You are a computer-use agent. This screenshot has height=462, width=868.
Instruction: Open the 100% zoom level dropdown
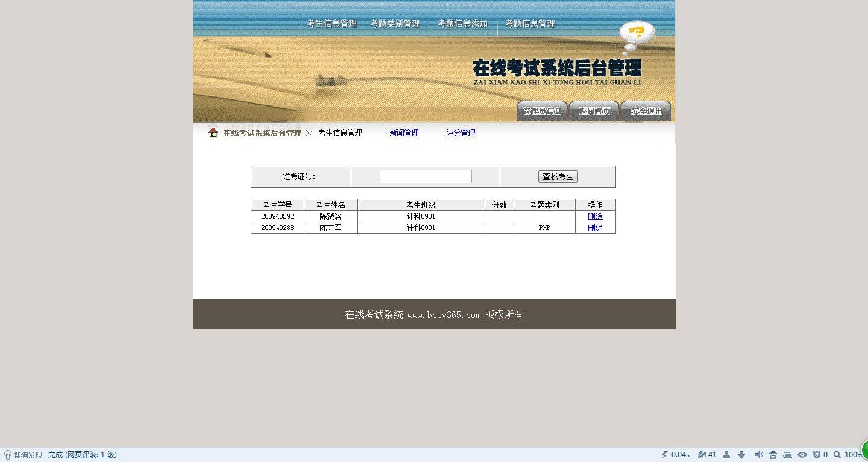[x=854, y=455]
